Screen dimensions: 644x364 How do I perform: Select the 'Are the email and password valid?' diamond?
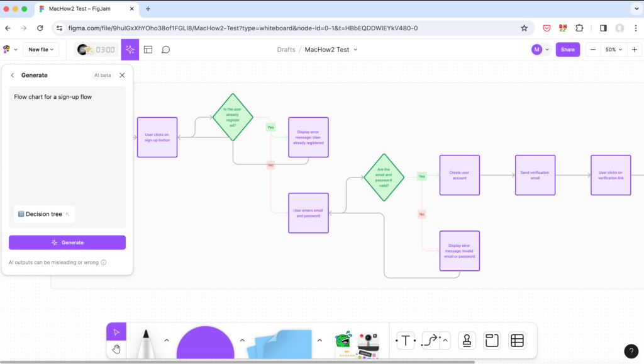point(384,177)
